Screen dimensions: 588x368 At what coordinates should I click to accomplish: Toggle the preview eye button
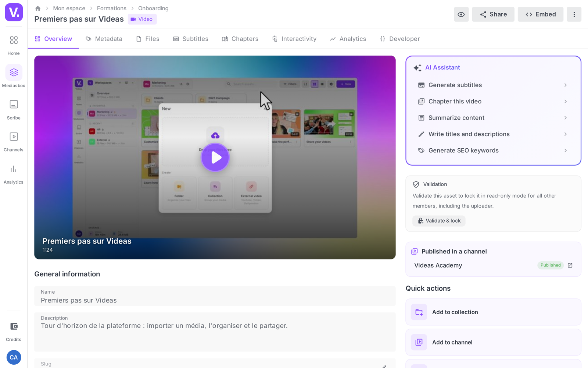(x=461, y=14)
